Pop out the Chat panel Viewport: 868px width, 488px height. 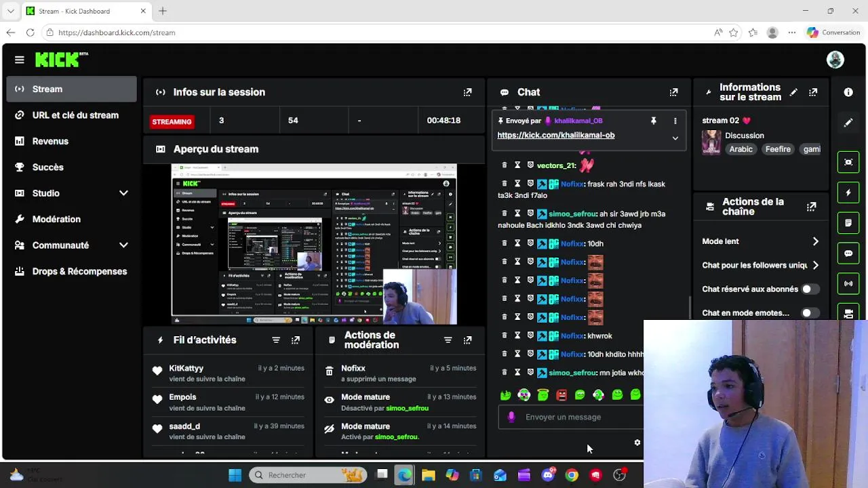(x=673, y=92)
